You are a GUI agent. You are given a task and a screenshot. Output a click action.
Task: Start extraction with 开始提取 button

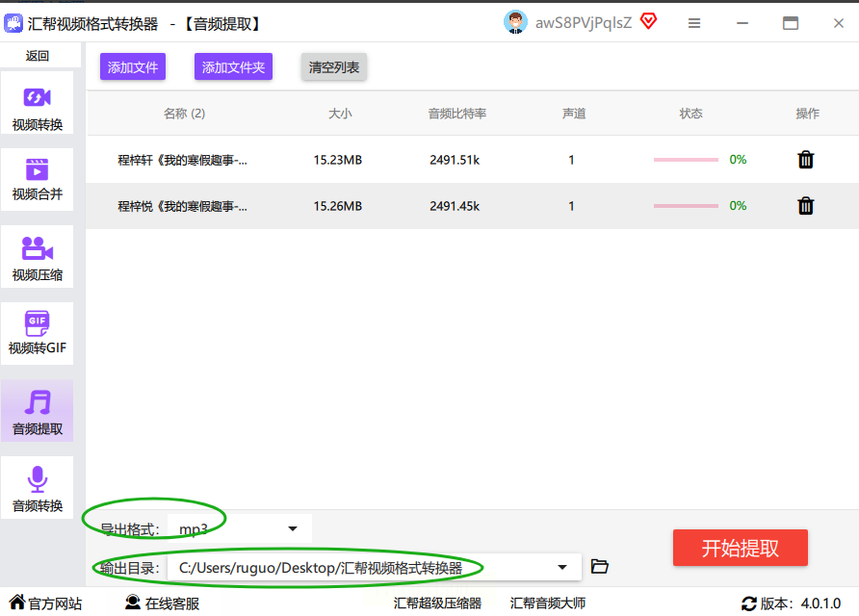point(741,548)
